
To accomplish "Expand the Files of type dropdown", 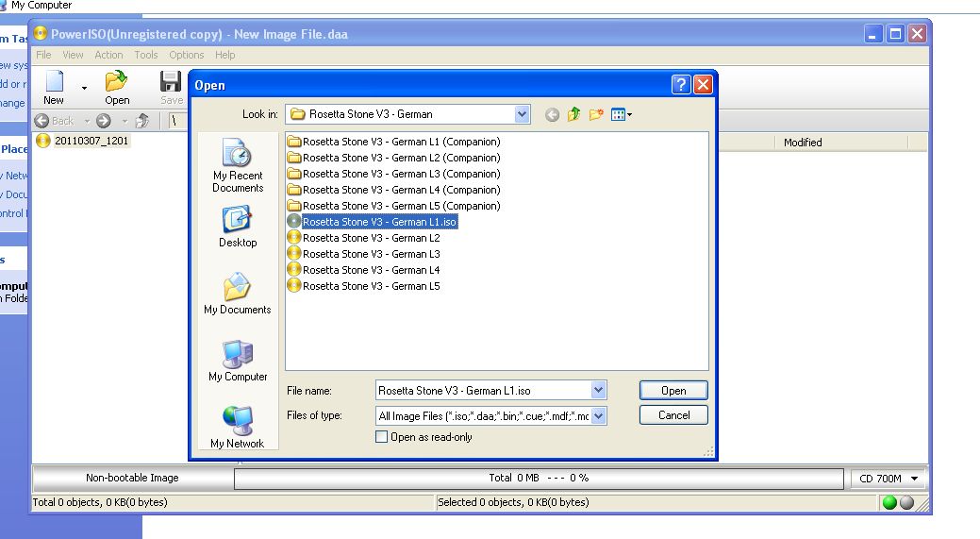I will point(598,415).
